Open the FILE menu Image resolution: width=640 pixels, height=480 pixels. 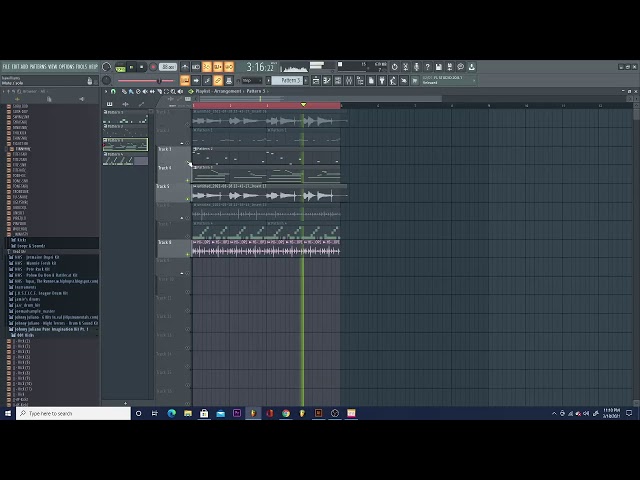[6, 67]
